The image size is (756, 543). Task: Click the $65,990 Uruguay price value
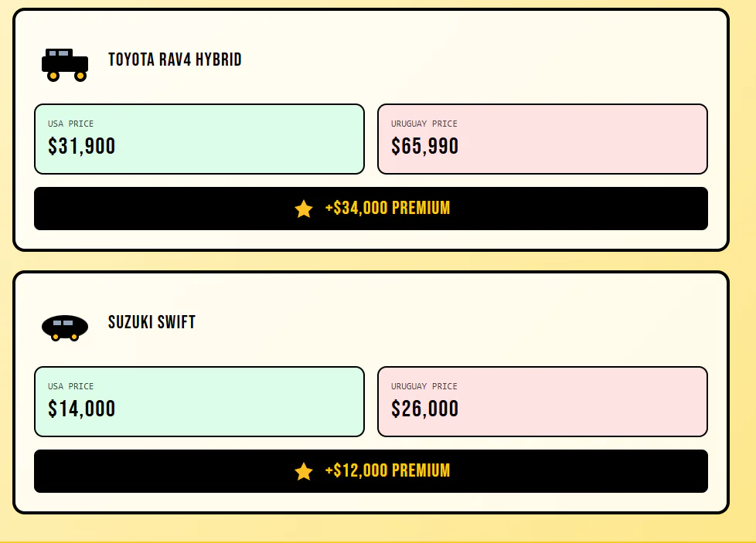[425, 146]
